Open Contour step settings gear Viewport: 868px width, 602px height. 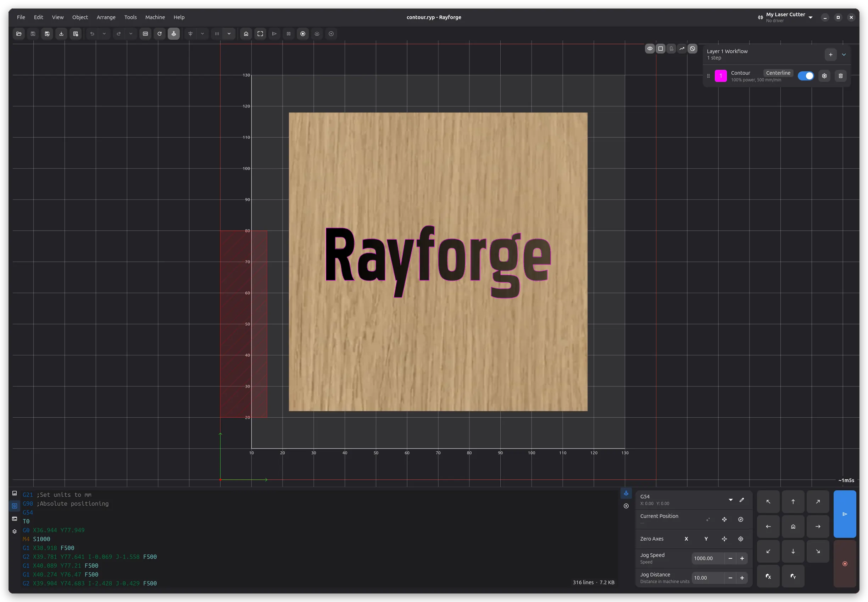click(824, 76)
